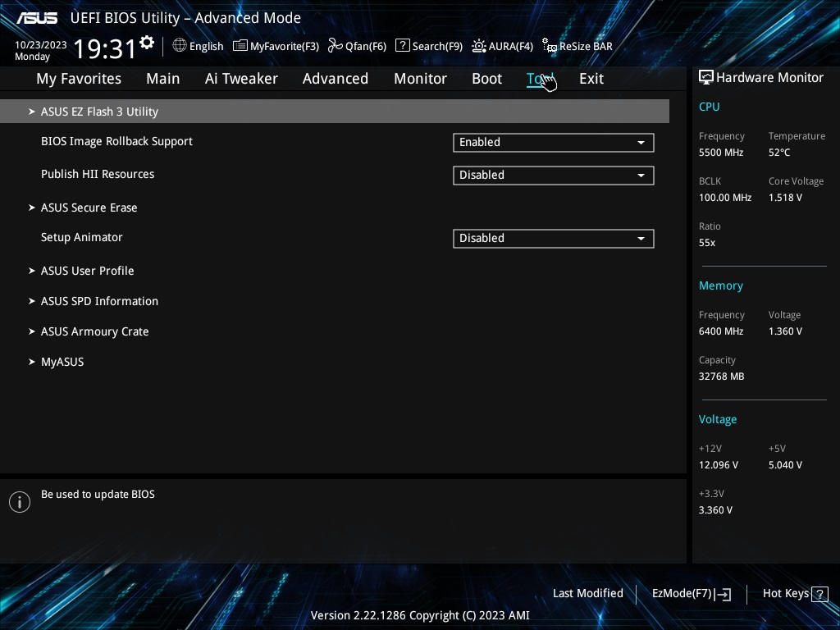Open the settings gear next to clock
Image resolution: width=840 pixels, height=630 pixels.
pyautogui.click(x=147, y=43)
